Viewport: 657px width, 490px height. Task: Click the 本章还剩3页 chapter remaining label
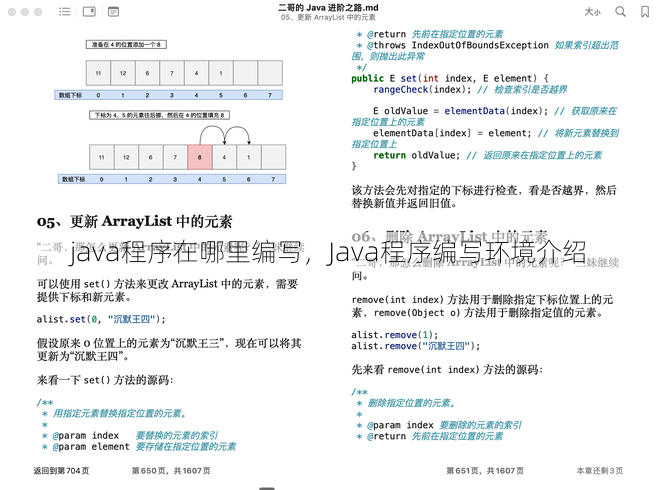(600, 471)
